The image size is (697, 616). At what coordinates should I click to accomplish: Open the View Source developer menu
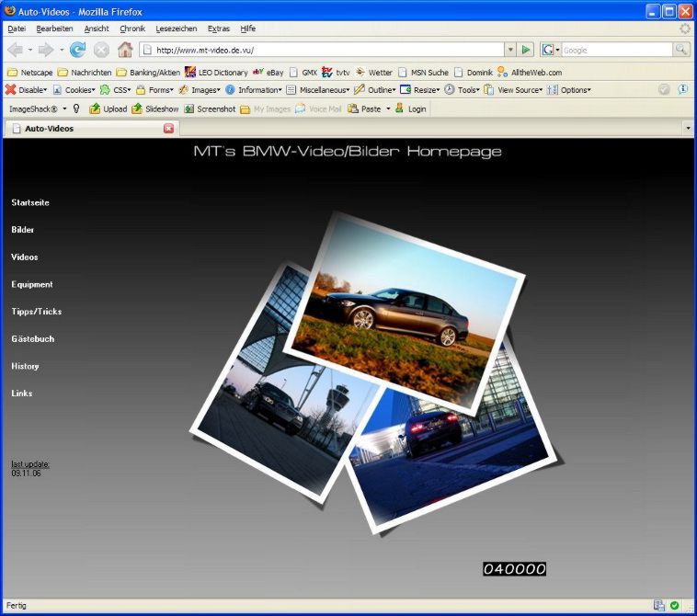513,90
